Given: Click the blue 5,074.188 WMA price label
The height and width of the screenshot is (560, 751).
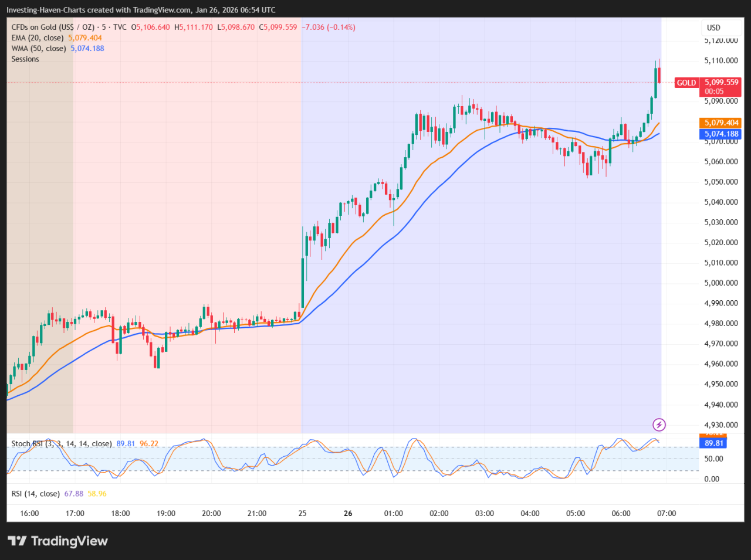Looking at the screenshot, I should [x=720, y=134].
